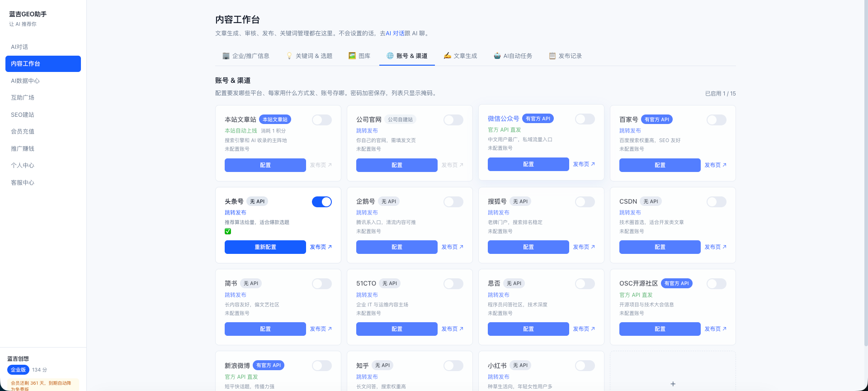Enable the 百家号 toggle

pos(717,120)
